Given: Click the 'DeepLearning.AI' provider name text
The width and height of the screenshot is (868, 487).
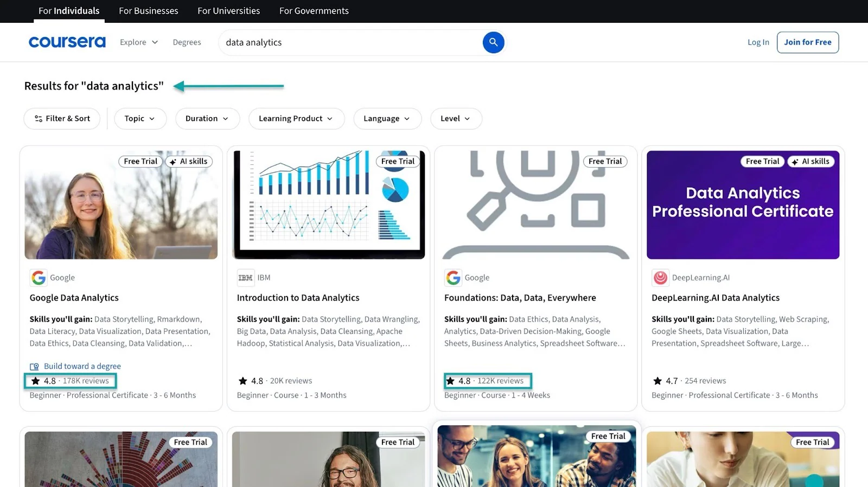Looking at the screenshot, I should 701,278.
